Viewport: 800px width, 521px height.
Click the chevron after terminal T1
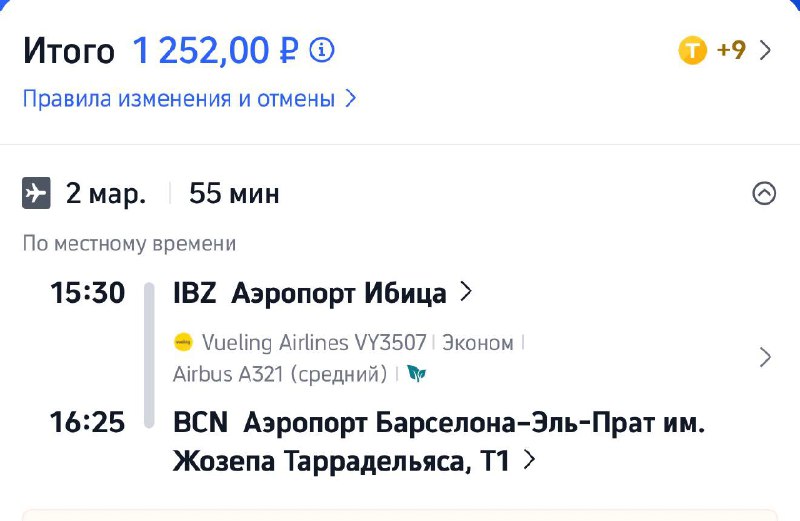click(x=529, y=461)
